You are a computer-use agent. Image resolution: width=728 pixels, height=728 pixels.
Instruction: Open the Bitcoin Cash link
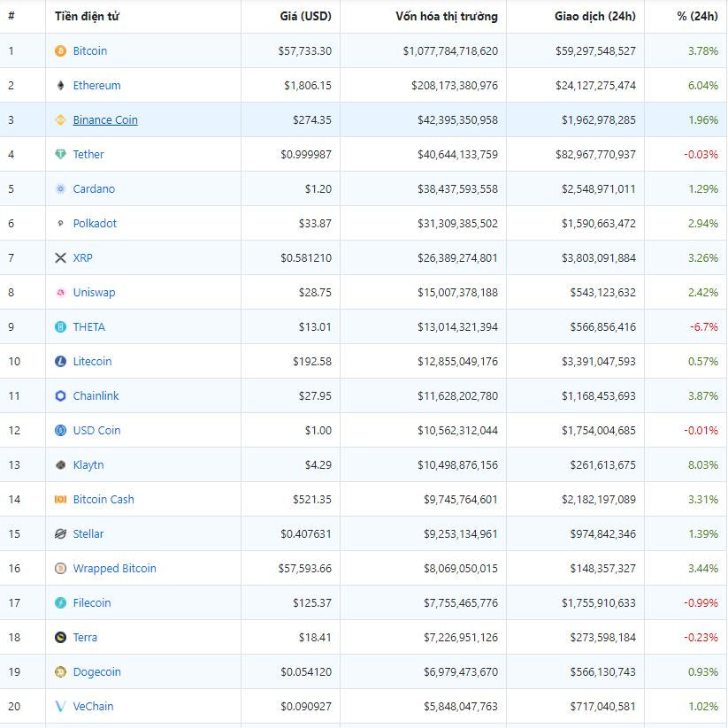tap(103, 499)
